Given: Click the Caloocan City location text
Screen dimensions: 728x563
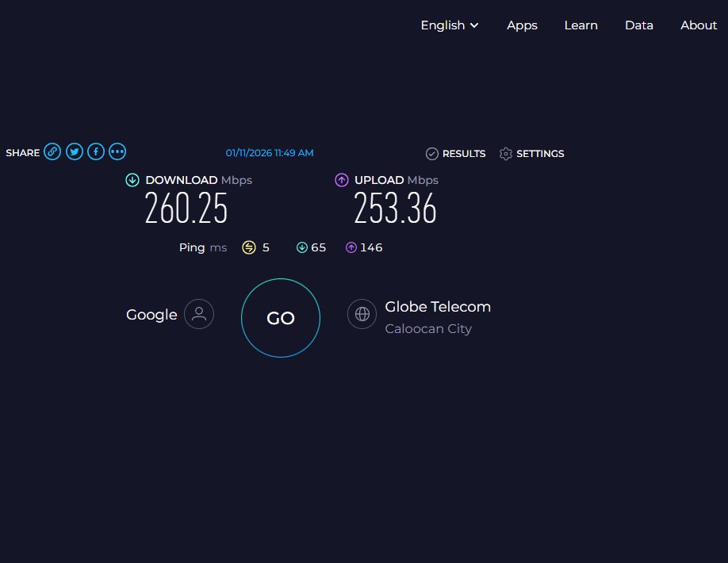Looking at the screenshot, I should (x=428, y=328).
